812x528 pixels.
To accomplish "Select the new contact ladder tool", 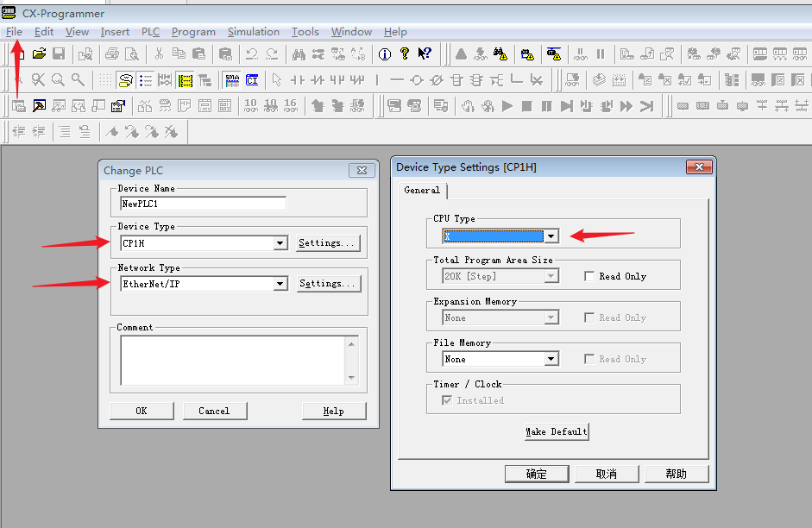I will pyautogui.click(x=298, y=80).
